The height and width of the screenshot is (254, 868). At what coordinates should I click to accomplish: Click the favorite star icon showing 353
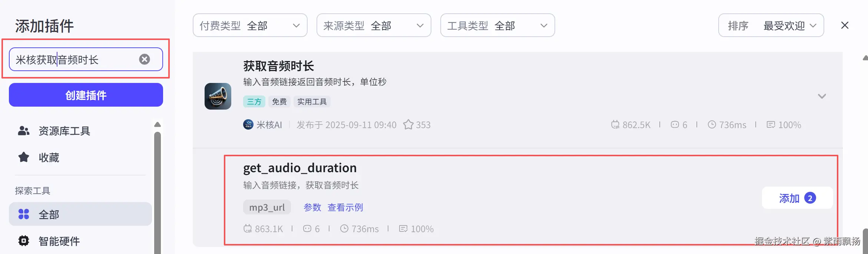click(408, 125)
